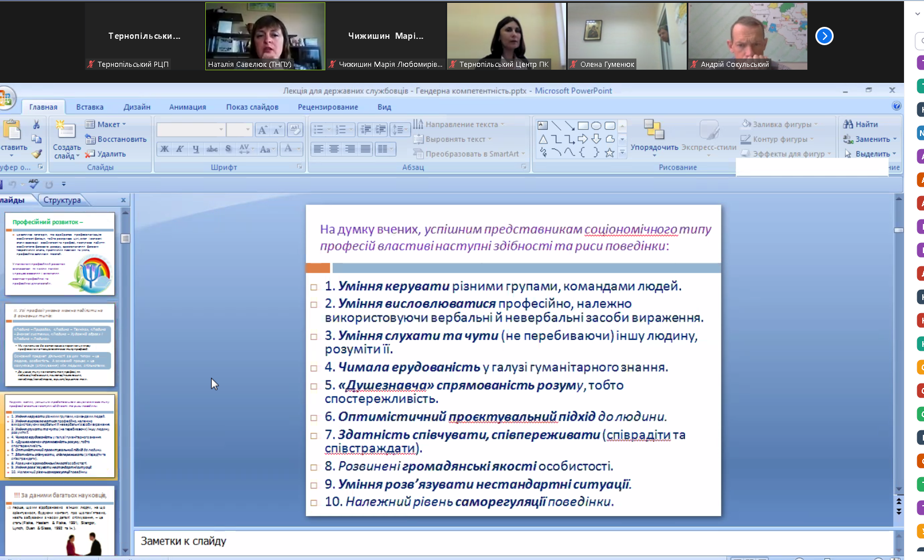
Task: Open the Показ слайдов tab
Action: tap(252, 107)
